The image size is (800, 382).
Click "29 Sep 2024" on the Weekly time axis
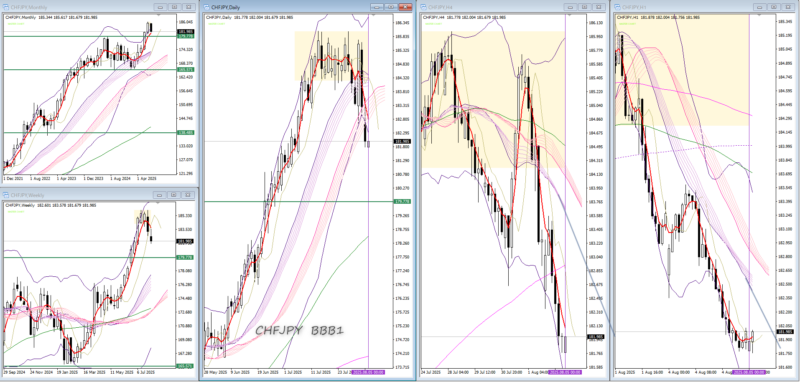13,372
